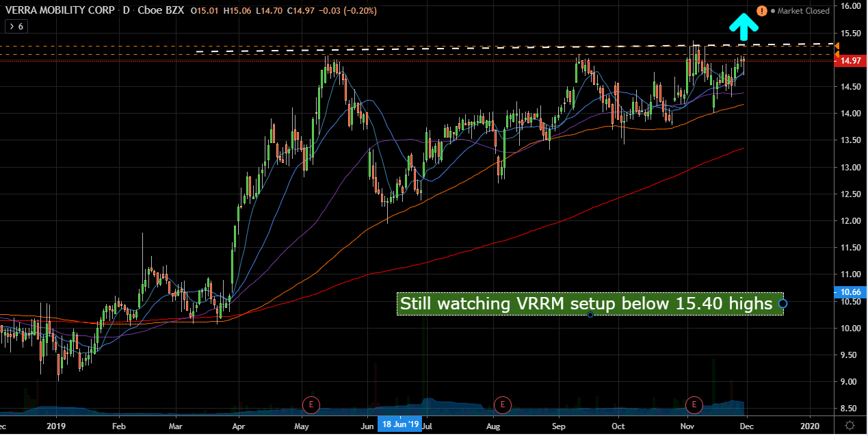This screenshot has width=868, height=436.
Task: Click the 11.50 price axis label
Action: [x=851, y=248]
